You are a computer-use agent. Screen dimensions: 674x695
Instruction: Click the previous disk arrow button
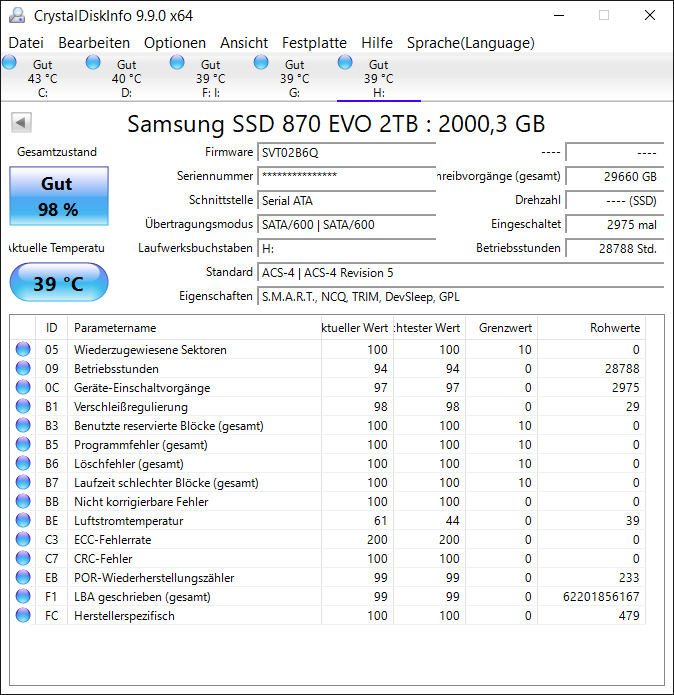pos(21,122)
